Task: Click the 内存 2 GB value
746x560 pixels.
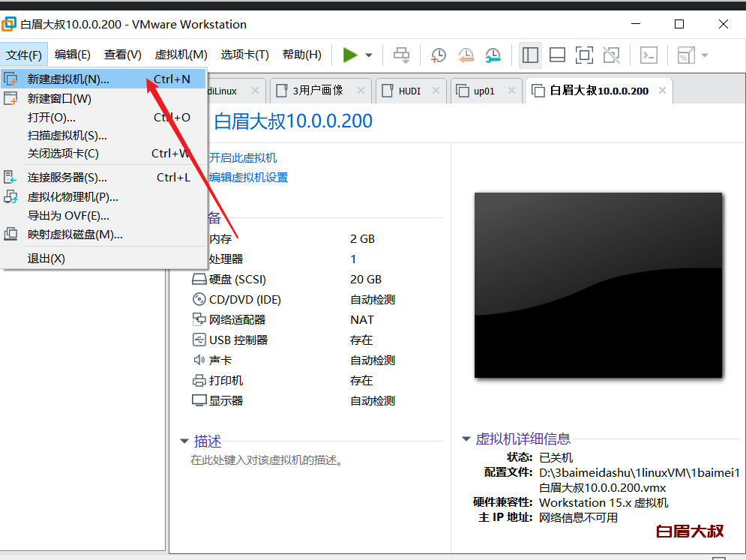Action: [x=363, y=239]
